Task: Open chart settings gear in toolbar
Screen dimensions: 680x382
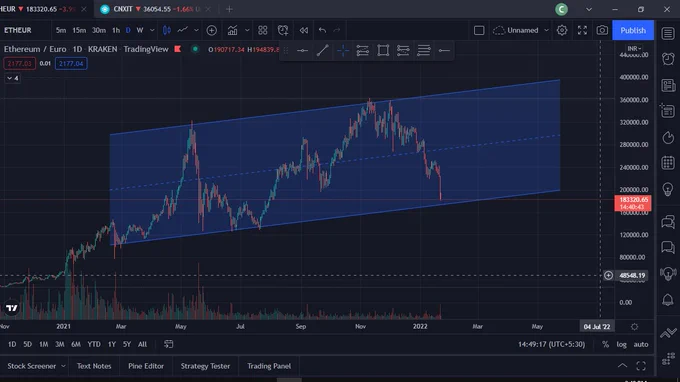Action: tap(562, 30)
